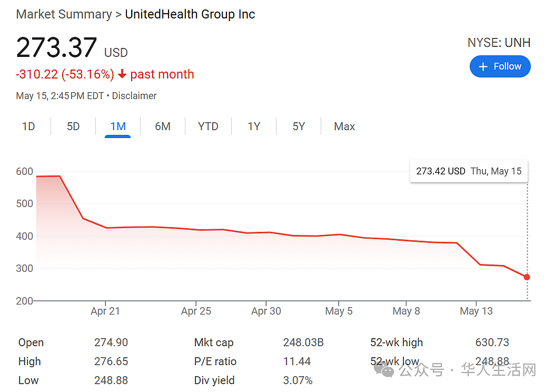Open the 5Y chart range
This screenshot has height=392, width=554.
pyautogui.click(x=299, y=126)
